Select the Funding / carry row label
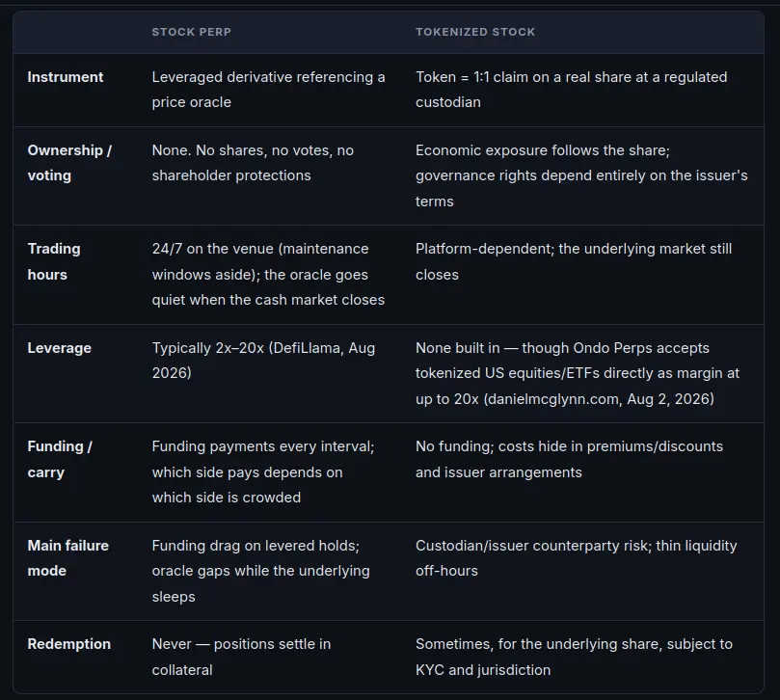Image resolution: width=780 pixels, height=700 pixels. pyautogui.click(x=60, y=459)
